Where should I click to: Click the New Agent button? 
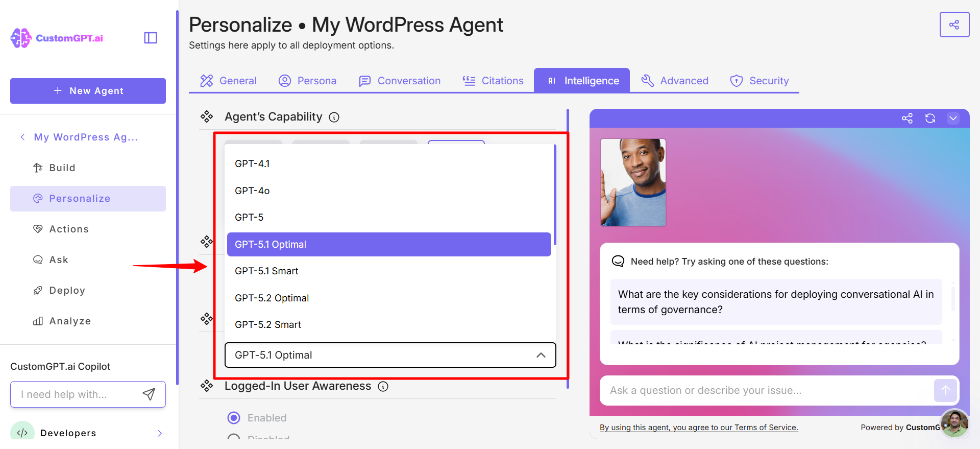pyautogui.click(x=88, y=91)
